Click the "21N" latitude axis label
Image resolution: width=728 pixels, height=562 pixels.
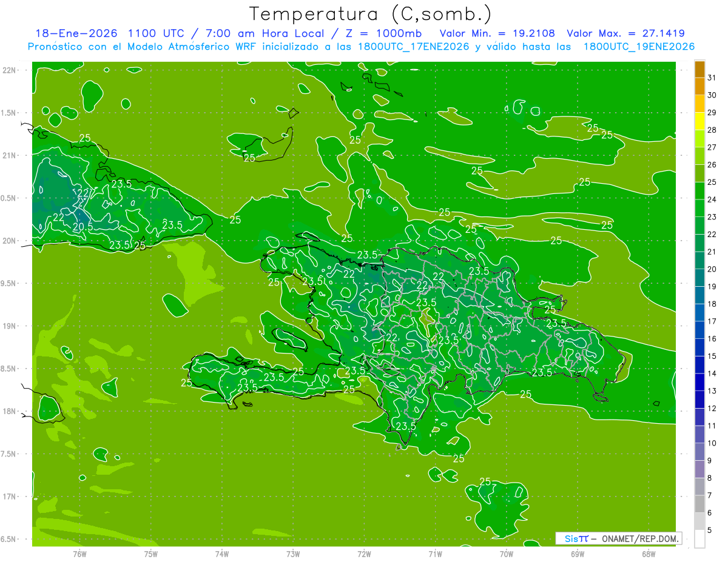coord(9,155)
